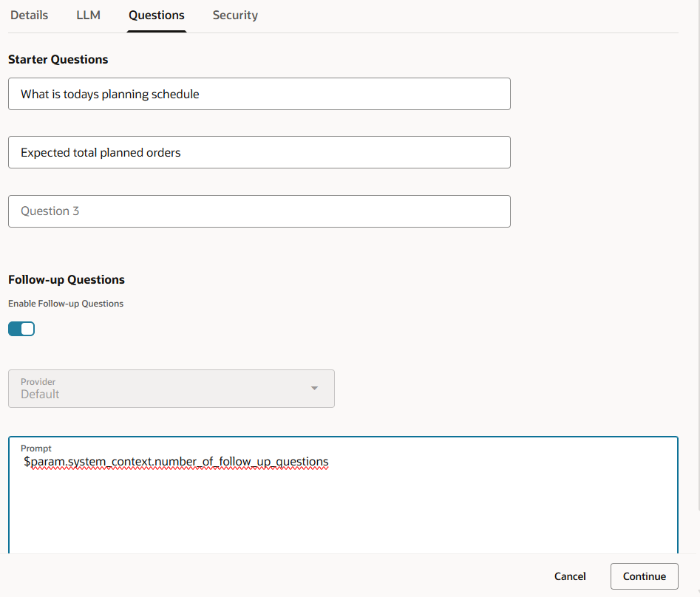This screenshot has width=700, height=597.
Task: Click the vertical scrollbar on the right edge
Action: 699,254
